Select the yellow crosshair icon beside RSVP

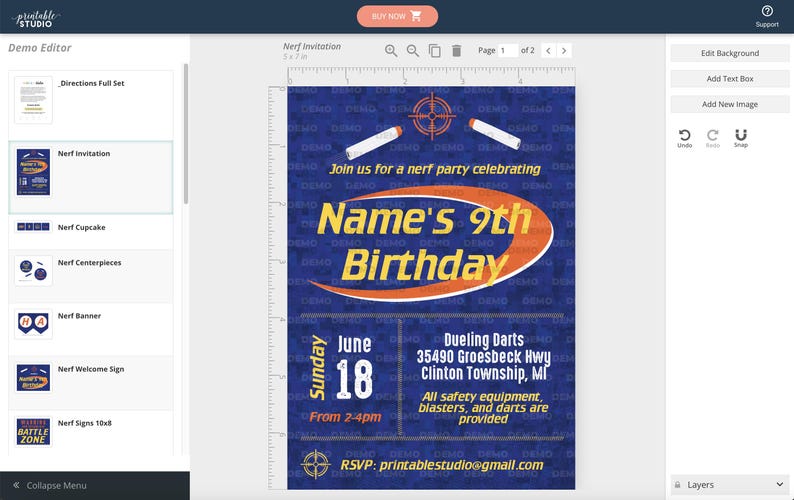(316, 464)
